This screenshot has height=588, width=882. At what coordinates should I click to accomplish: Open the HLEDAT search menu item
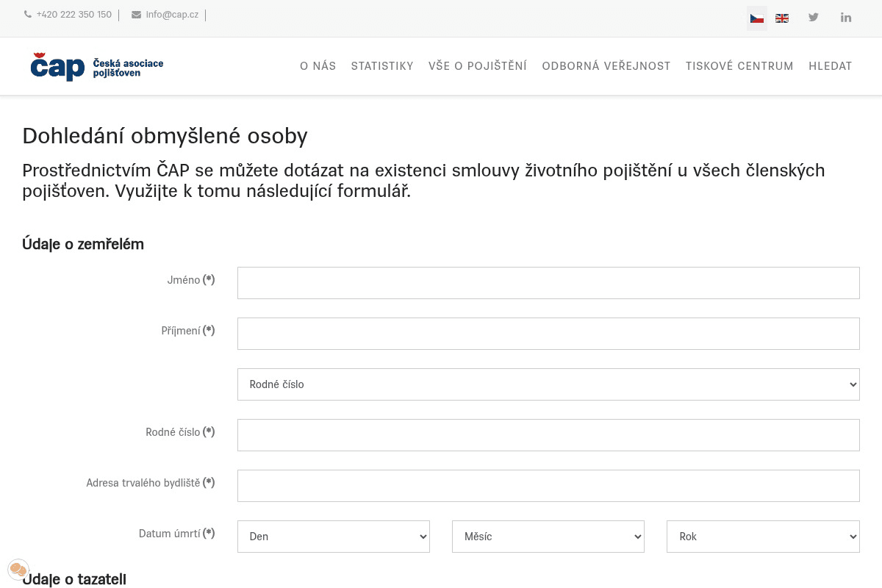pos(830,66)
